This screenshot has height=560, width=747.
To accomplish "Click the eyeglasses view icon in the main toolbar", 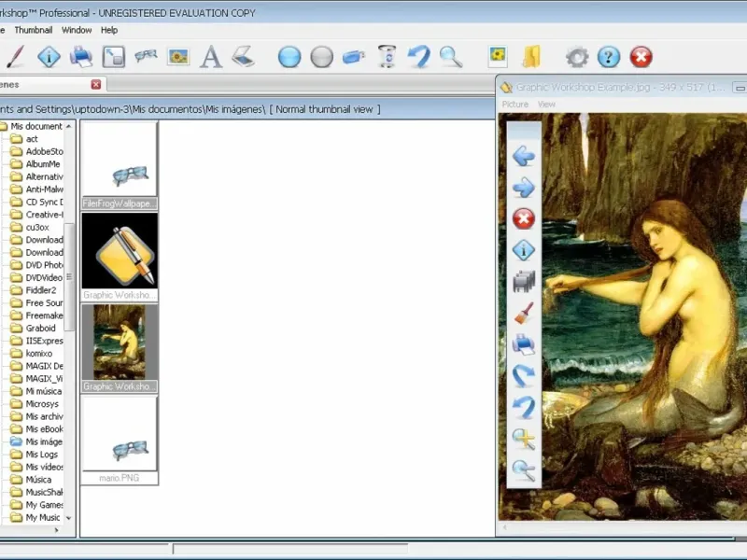I will click(x=146, y=56).
